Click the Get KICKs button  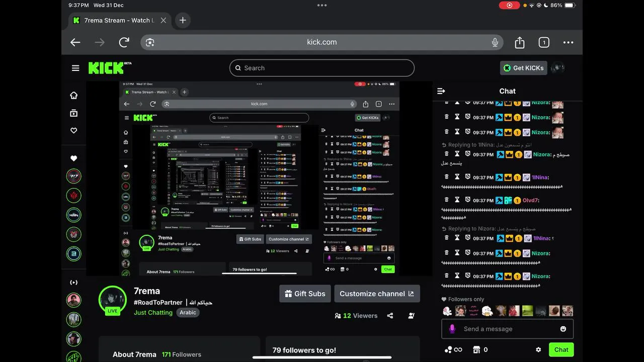524,68
